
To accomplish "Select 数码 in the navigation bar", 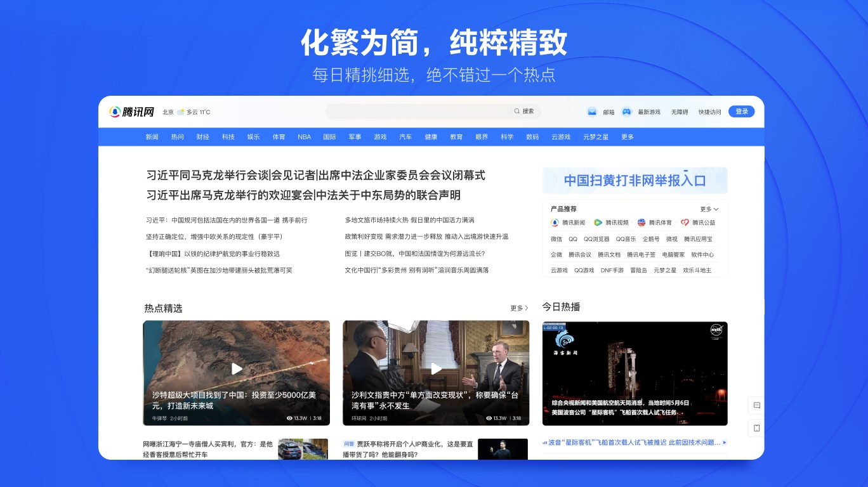I will [532, 137].
